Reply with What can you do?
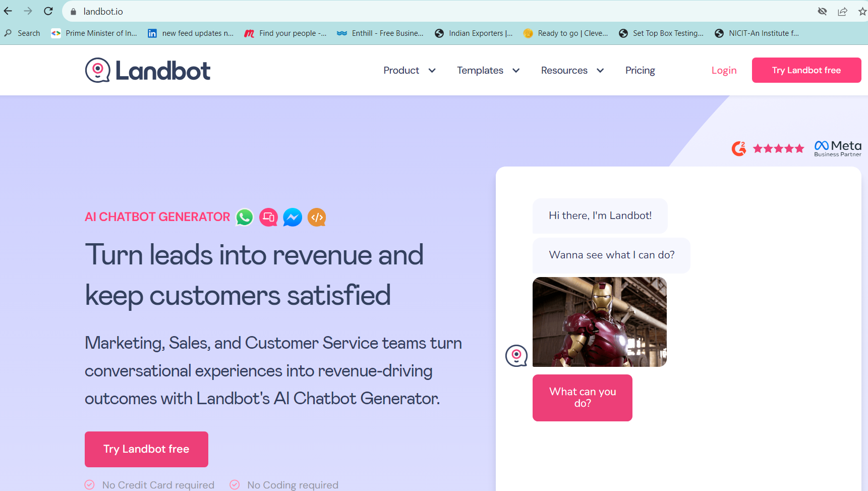This screenshot has width=868, height=491. tap(582, 398)
